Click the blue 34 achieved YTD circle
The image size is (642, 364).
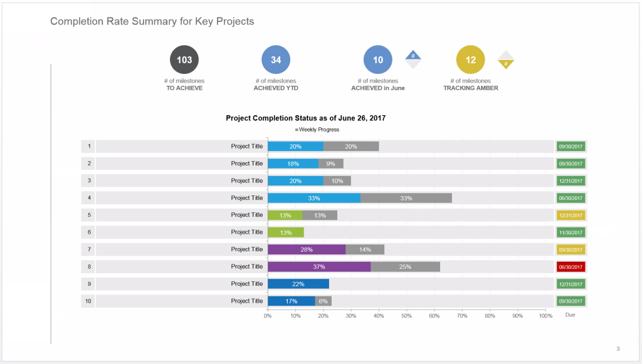tap(276, 60)
